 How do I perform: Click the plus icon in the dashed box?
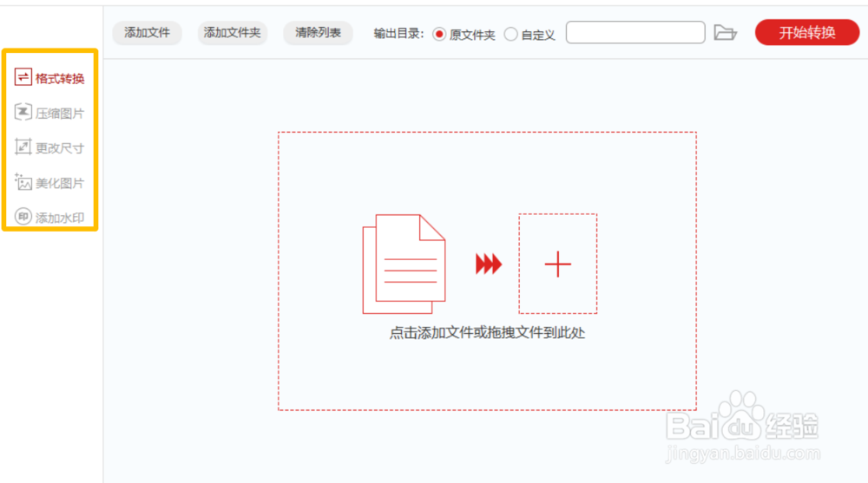[557, 264]
